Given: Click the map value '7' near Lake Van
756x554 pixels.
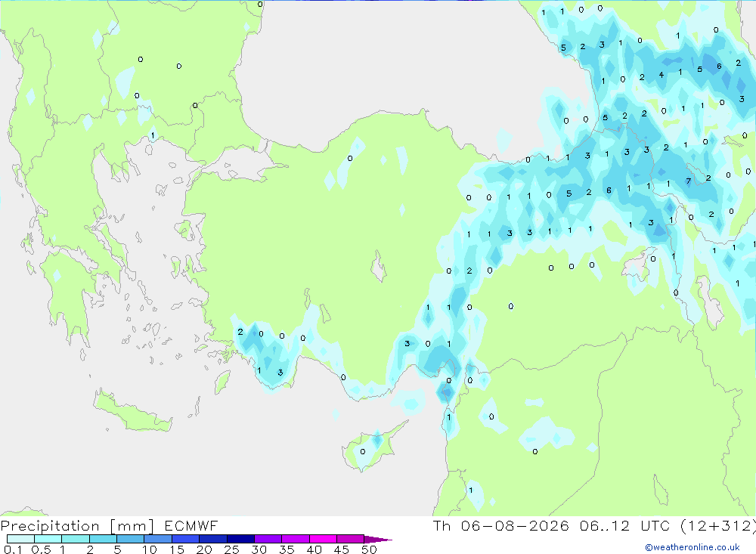Looking at the screenshot, I should click(x=689, y=181).
